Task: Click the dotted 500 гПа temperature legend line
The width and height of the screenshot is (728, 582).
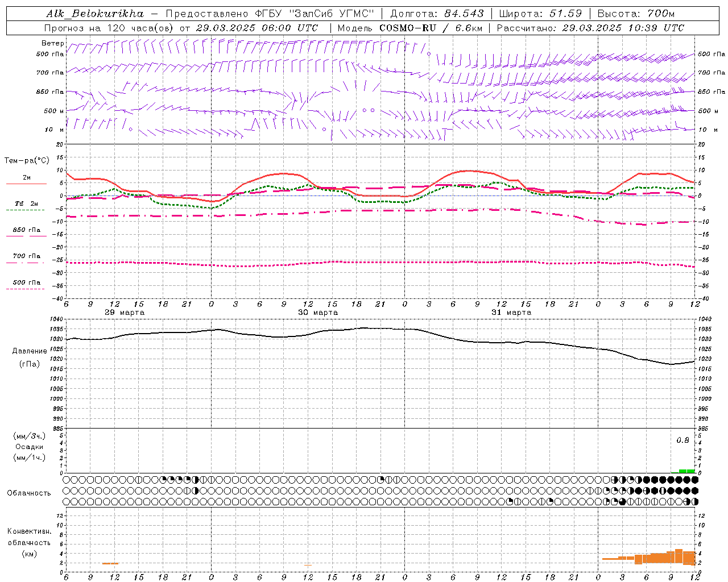Action: [x=25, y=289]
